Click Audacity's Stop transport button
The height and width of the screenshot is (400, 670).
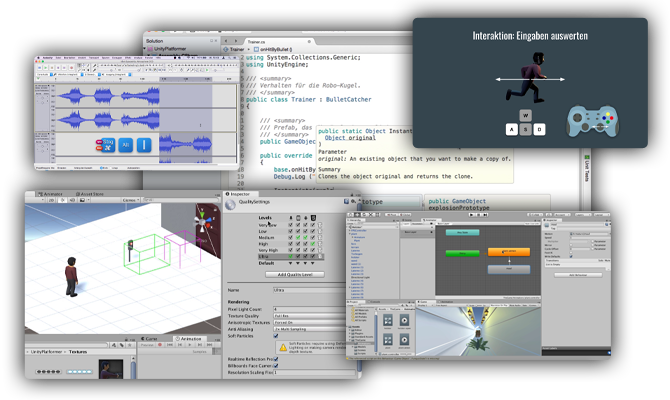click(x=52, y=68)
